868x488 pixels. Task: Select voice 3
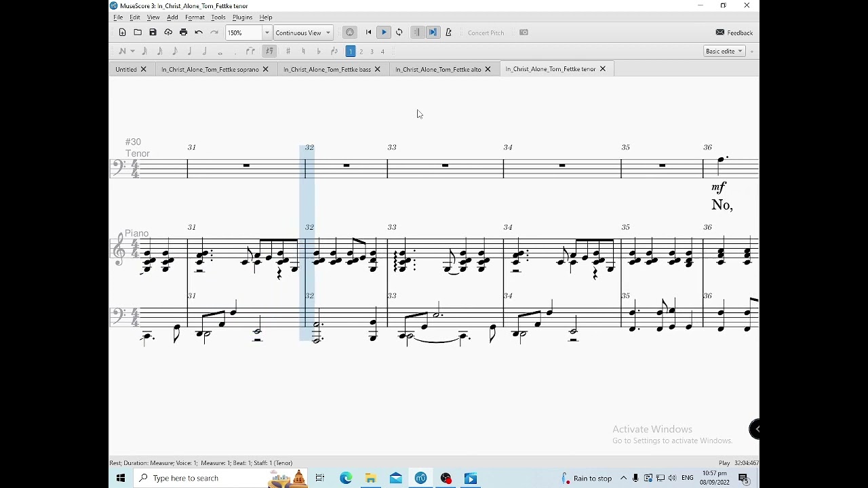[372, 51]
